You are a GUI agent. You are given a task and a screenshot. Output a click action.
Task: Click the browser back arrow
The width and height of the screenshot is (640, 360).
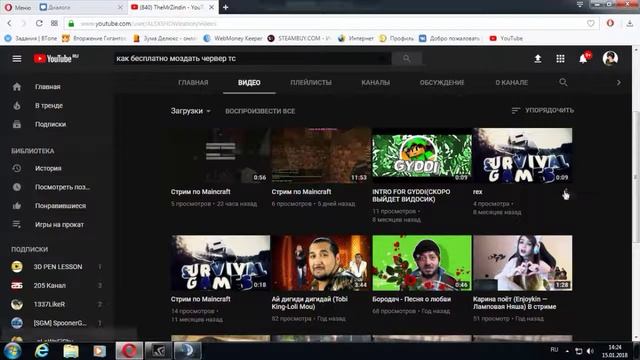tap(9, 23)
